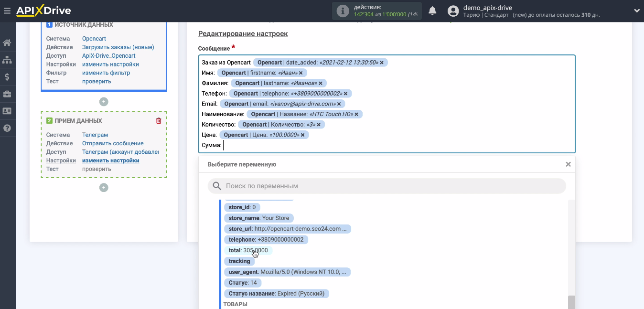Viewport: 644px width, 309px height.
Task: Delete the data receiving block
Action: [x=159, y=121]
